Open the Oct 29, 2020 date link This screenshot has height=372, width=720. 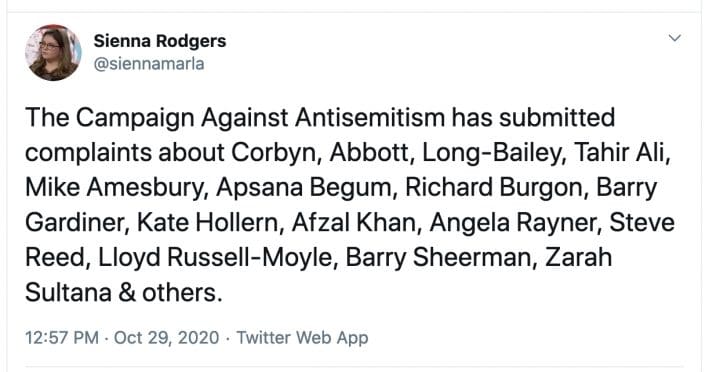pos(166,338)
